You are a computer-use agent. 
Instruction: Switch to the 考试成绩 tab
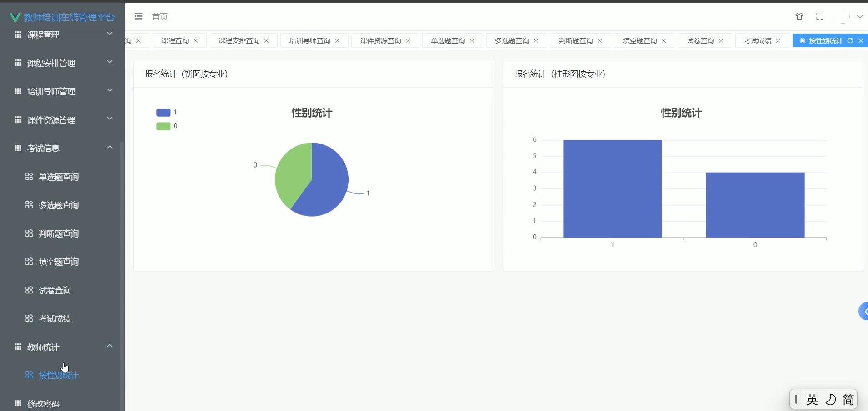tap(757, 40)
